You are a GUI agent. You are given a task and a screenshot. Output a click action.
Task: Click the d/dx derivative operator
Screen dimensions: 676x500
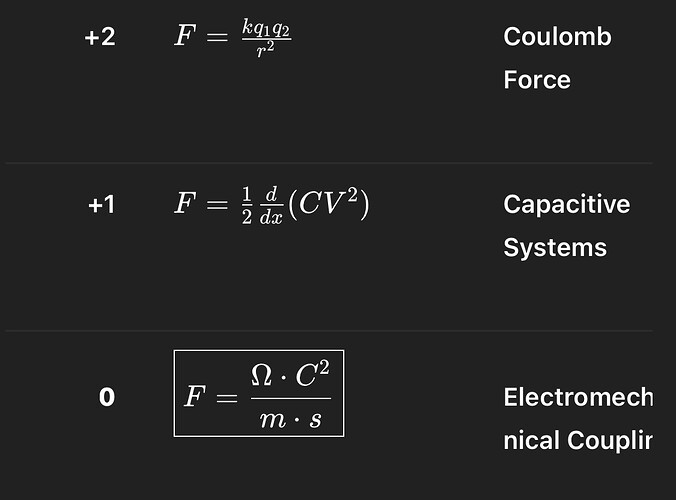tap(271, 206)
